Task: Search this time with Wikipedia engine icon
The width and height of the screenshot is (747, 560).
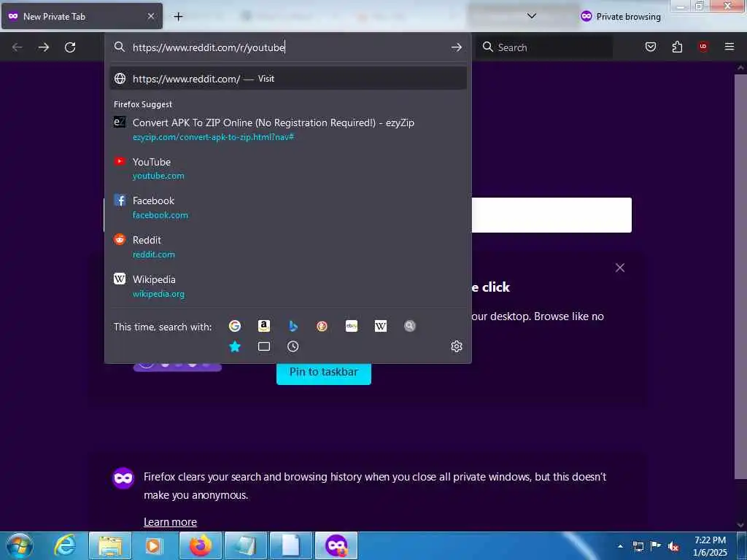Action: pos(381,326)
